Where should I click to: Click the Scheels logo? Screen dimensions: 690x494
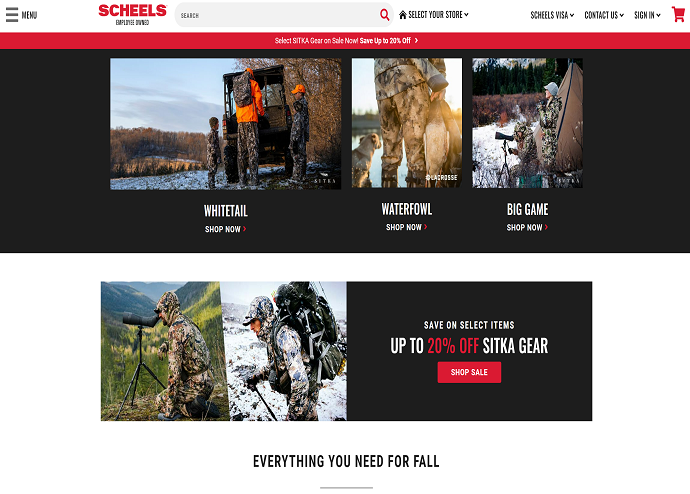point(132,14)
